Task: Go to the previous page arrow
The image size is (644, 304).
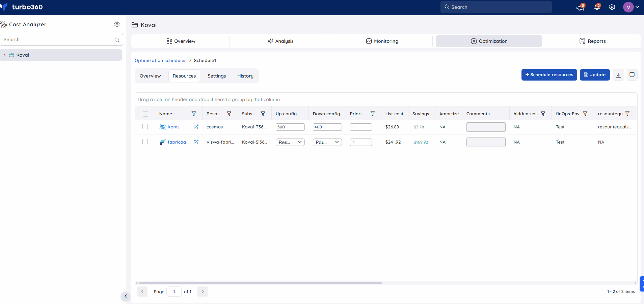Action: click(142, 292)
